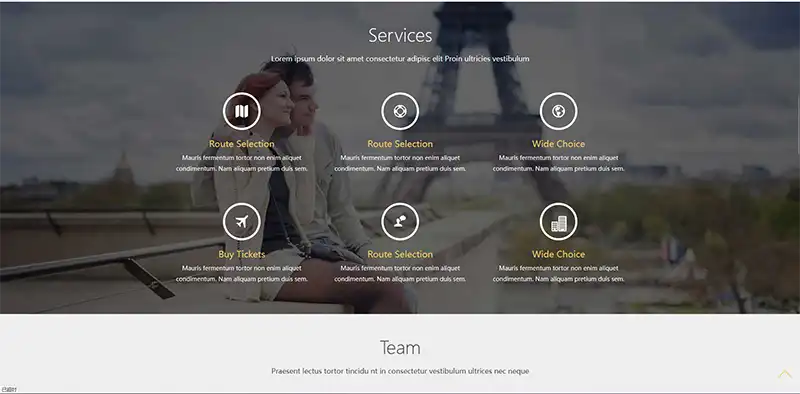
Task: Click the Services section title
Action: pos(400,36)
